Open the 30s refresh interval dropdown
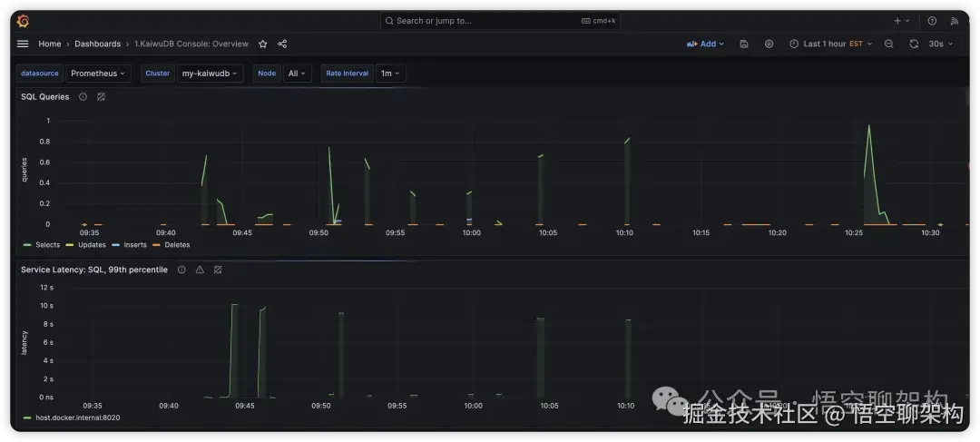The width and height of the screenshot is (980, 442). [x=941, y=44]
